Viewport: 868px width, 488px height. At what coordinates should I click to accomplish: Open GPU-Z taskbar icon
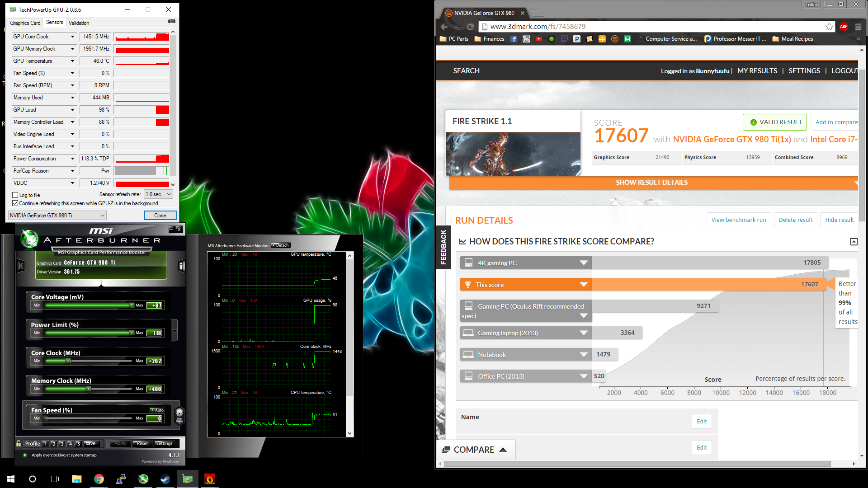(x=187, y=479)
